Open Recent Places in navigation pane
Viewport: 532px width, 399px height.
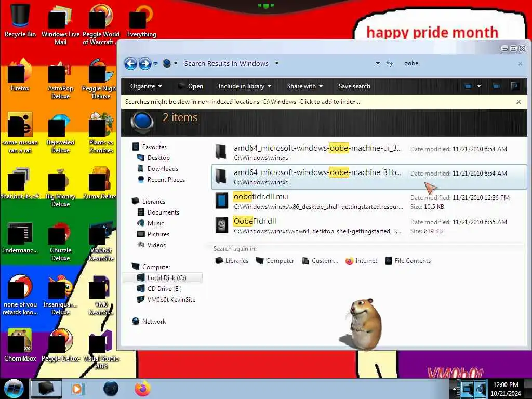(x=161, y=179)
